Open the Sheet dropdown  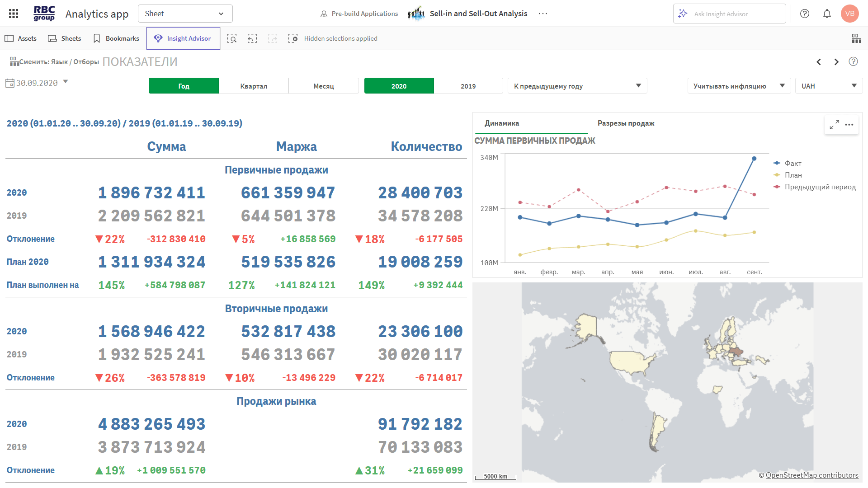tap(185, 14)
